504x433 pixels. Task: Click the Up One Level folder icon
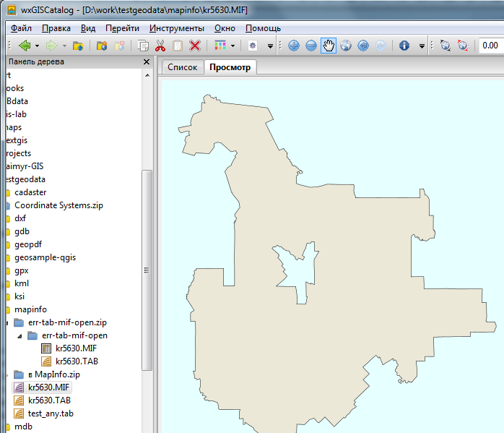78,46
